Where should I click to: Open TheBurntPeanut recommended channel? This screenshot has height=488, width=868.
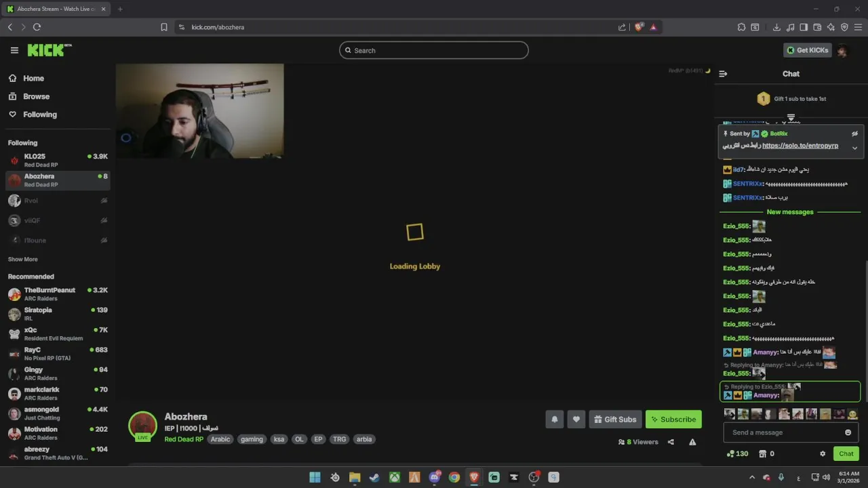coord(58,294)
